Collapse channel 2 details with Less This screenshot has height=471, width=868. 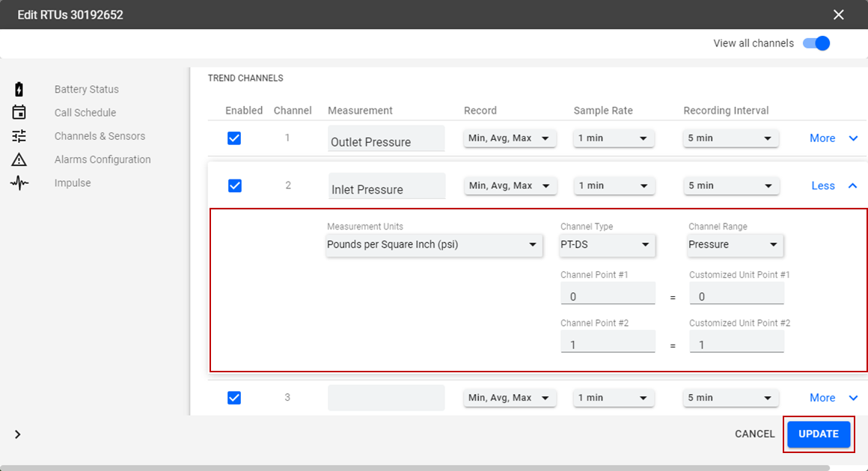tap(834, 186)
